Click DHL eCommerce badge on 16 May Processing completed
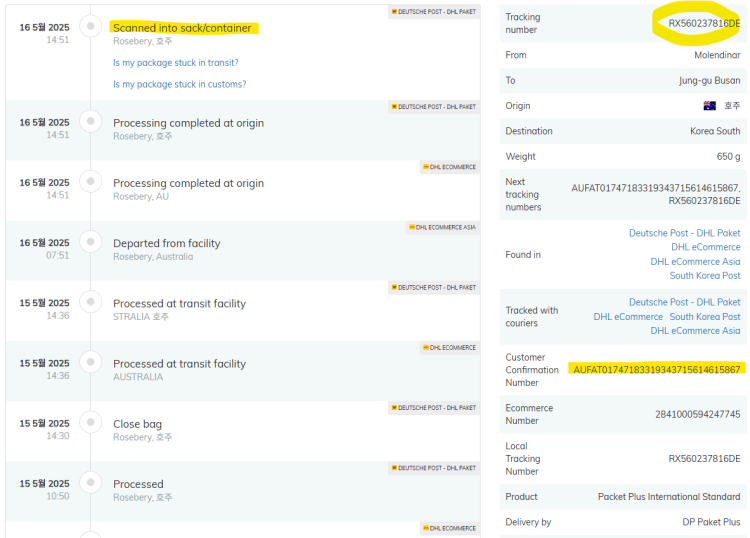This screenshot has width=750, height=538. [450, 167]
